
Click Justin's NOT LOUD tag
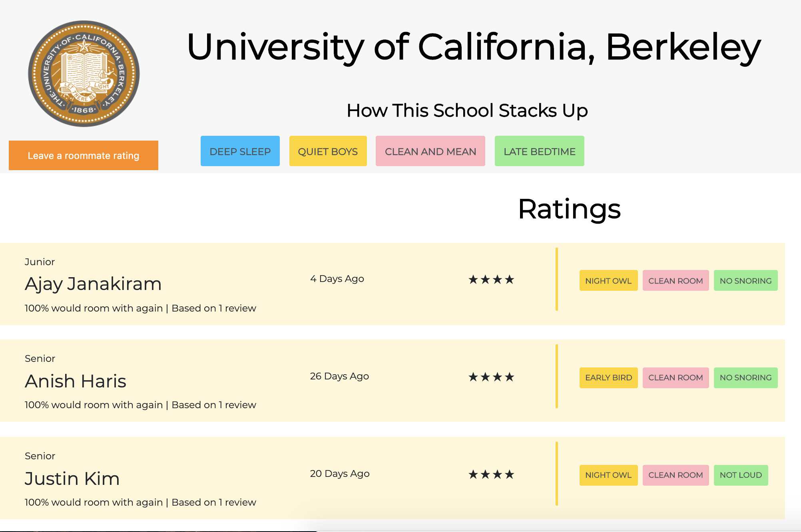[741, 475]
